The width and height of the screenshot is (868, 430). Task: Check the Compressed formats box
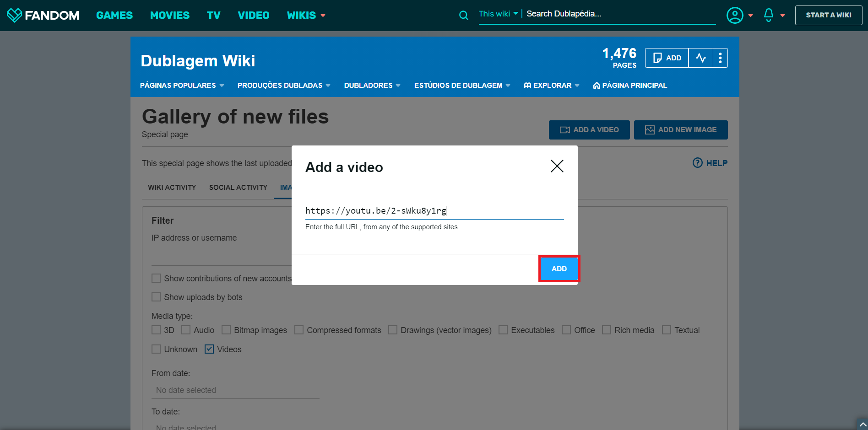(299, 330)
